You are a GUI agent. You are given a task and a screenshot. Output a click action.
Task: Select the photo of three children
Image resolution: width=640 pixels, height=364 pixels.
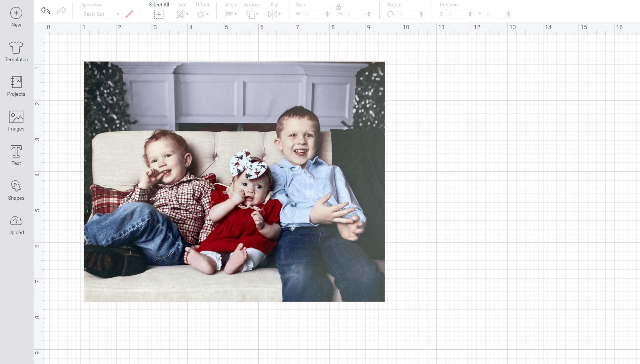[234, 181]
